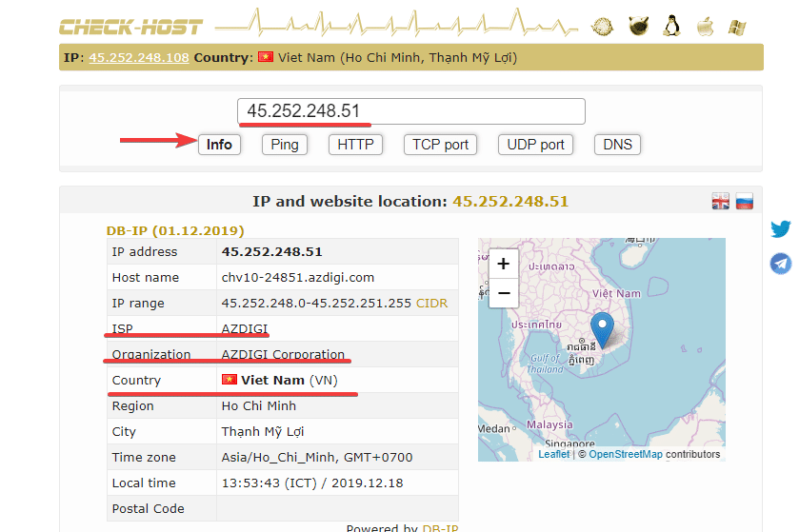Click the IP address input field

tap(410, 111)
